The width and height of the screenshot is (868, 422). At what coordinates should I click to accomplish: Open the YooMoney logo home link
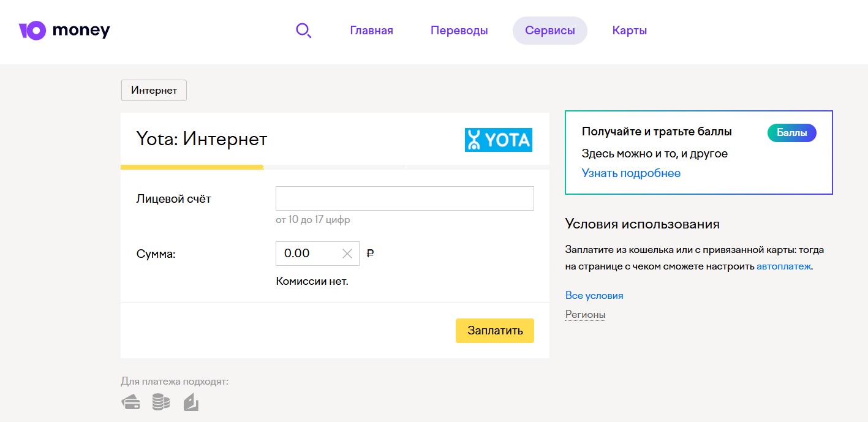tap(64, 30)
